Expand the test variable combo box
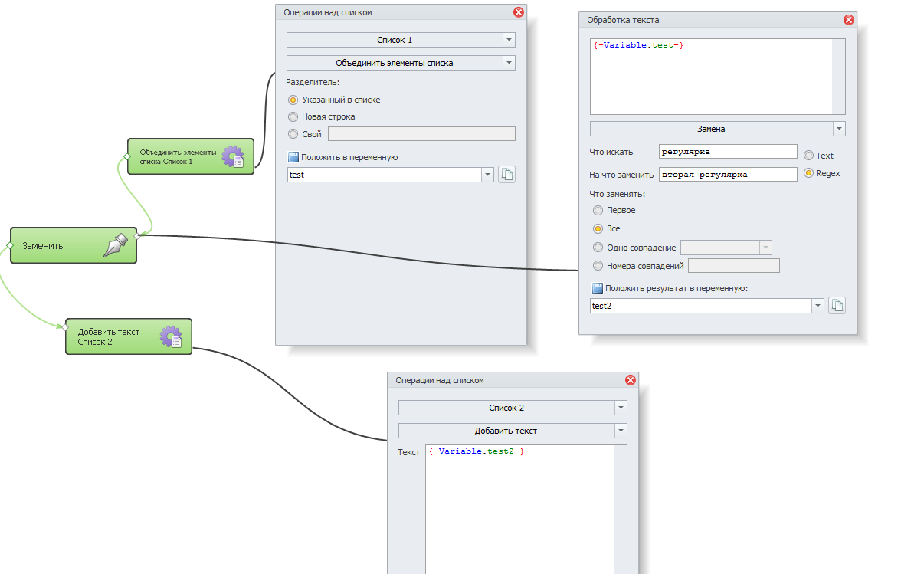This screenshot has height=574, width=924. 487,175
